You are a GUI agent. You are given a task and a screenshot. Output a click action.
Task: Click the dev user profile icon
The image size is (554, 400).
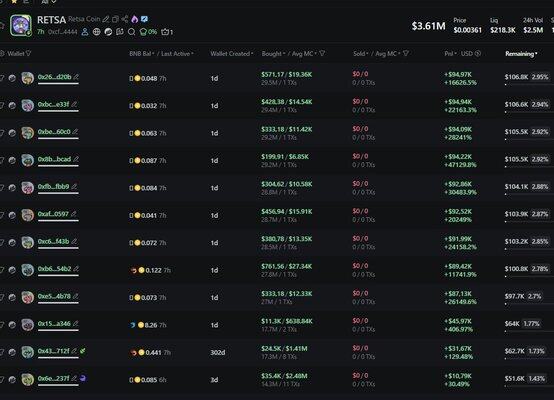[85, 32]
